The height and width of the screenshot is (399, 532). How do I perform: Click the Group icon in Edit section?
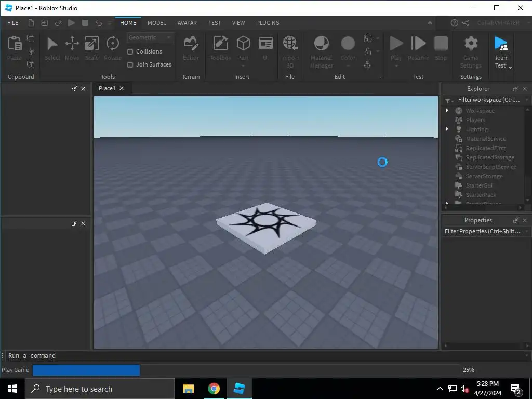[368, 38]
